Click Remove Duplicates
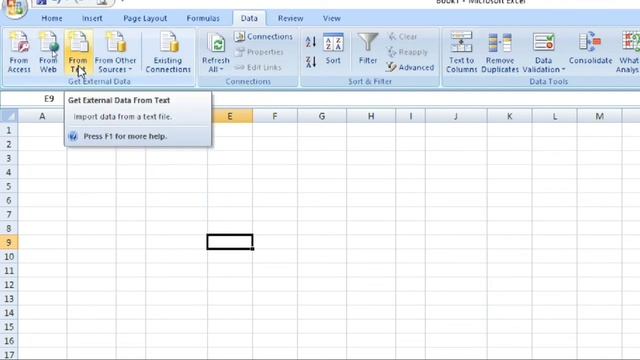640x360 pixels. 500,52
